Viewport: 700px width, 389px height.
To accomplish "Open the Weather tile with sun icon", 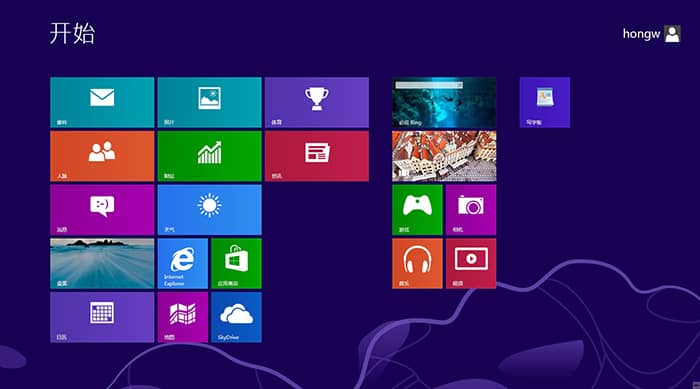I will (x=209, y=209).
